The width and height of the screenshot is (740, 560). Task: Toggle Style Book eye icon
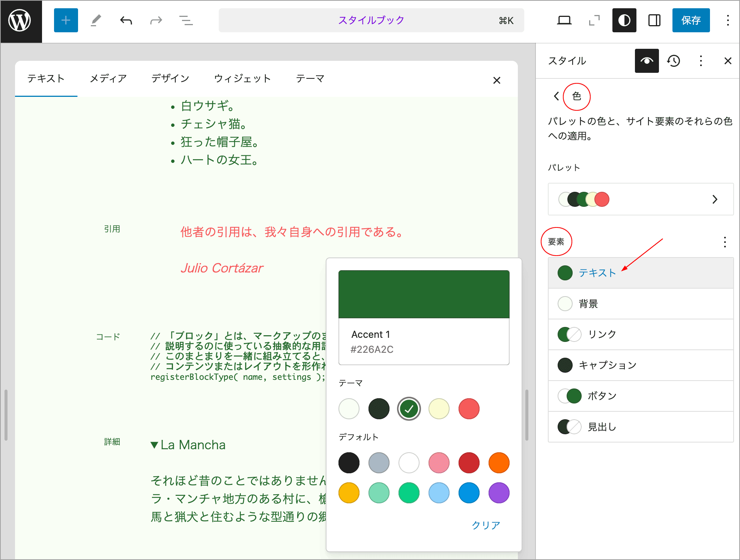click(647, 61)
